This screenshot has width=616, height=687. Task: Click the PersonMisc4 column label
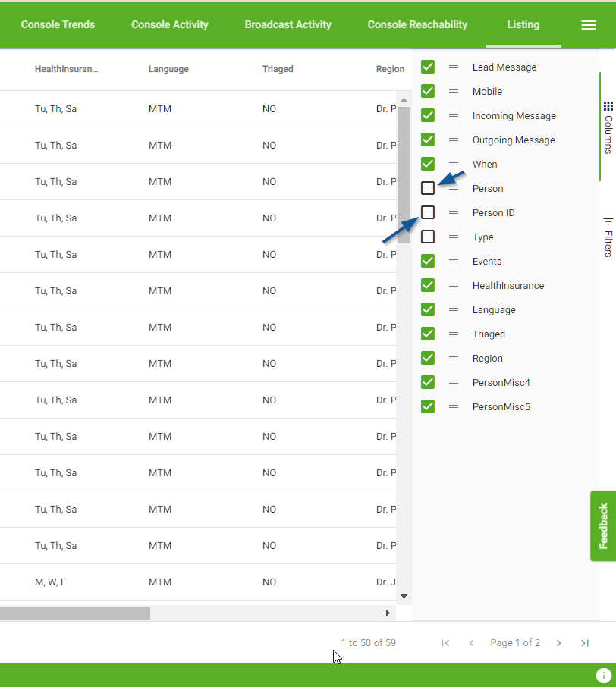[x=501, y=382]
